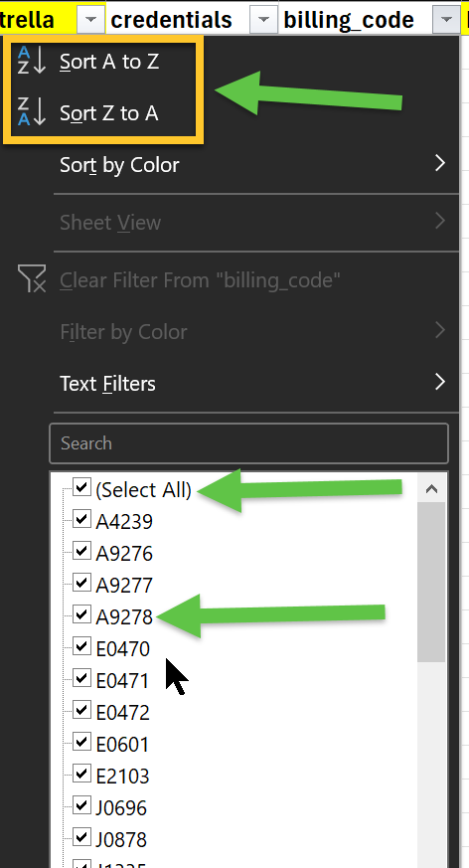Uncheck the A9278 billing code
The height and width of the screenshot is (868, 469).
(x=81, y=613)
